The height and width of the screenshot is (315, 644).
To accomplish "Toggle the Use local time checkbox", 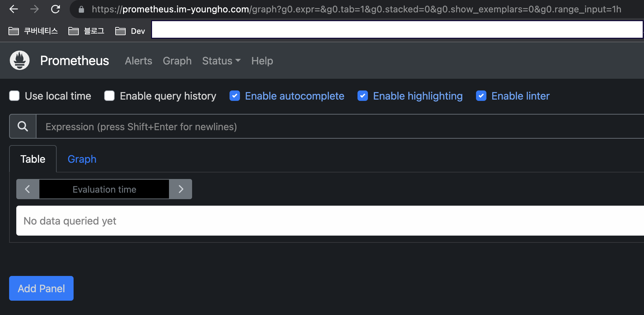I will pyautogui.click(x=14, y=96).
